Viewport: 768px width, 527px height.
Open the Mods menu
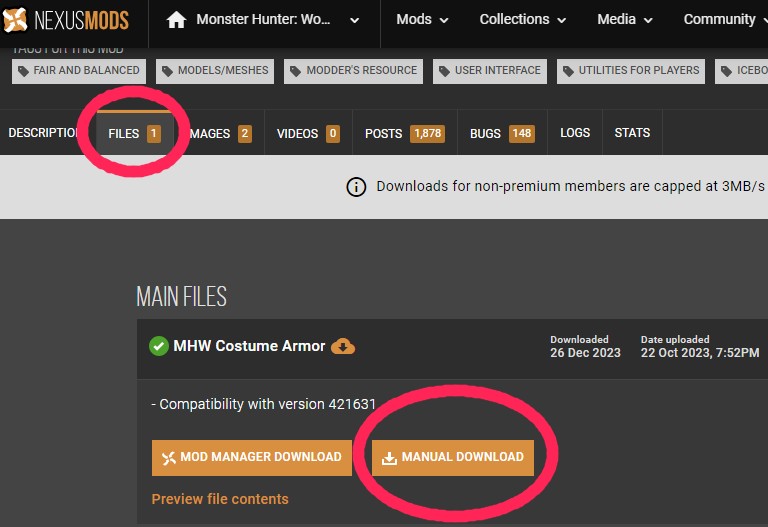click(422, 20)
